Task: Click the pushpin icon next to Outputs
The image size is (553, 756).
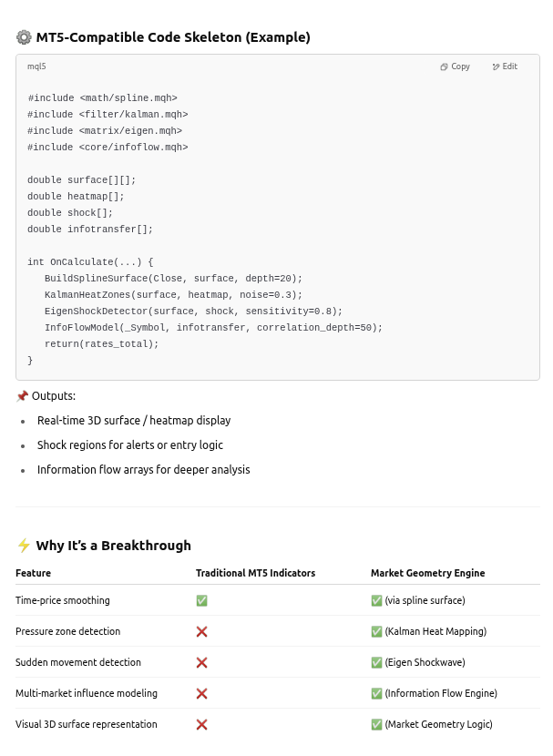Action: 22,396
